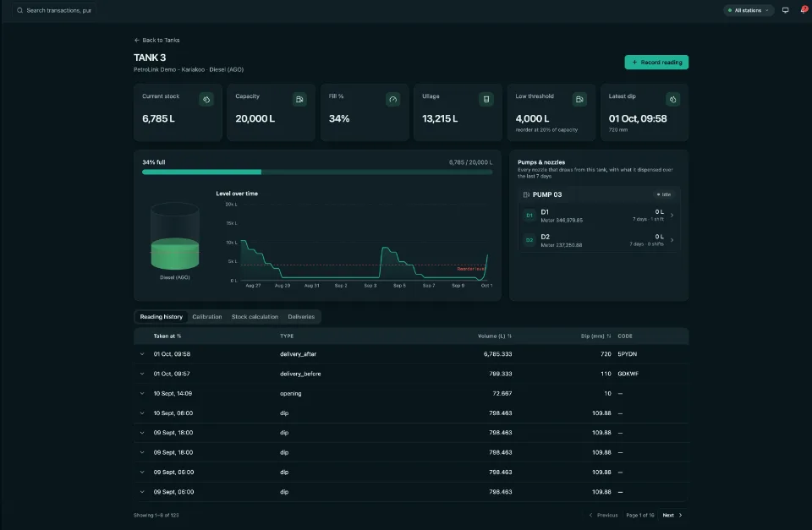Open the red notifications icon
Image resolution: width=812 pixels, height=530 pixels.
coord(804,10)
